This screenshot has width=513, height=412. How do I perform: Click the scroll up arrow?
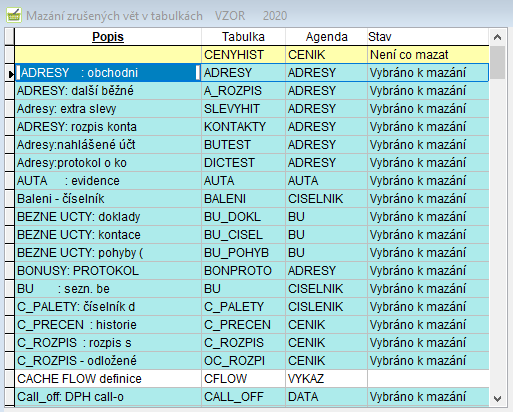coord(497,37)
